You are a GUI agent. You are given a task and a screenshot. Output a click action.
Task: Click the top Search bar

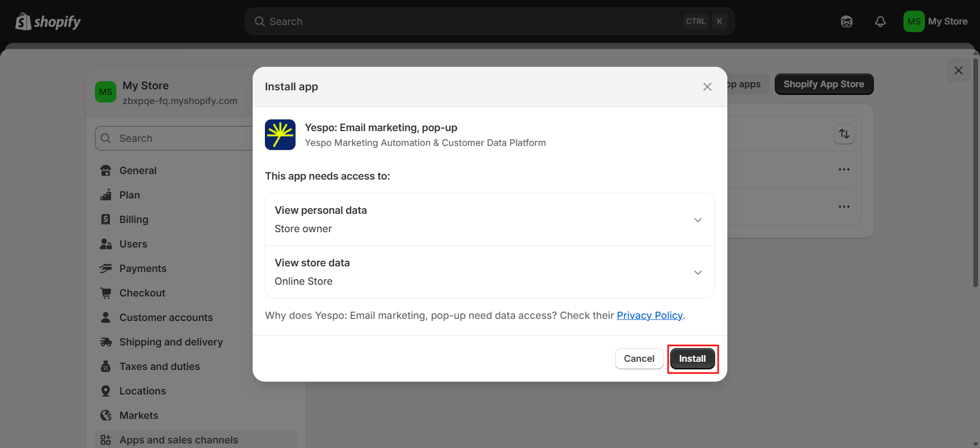pyautogui.click(x=490, y=21)
